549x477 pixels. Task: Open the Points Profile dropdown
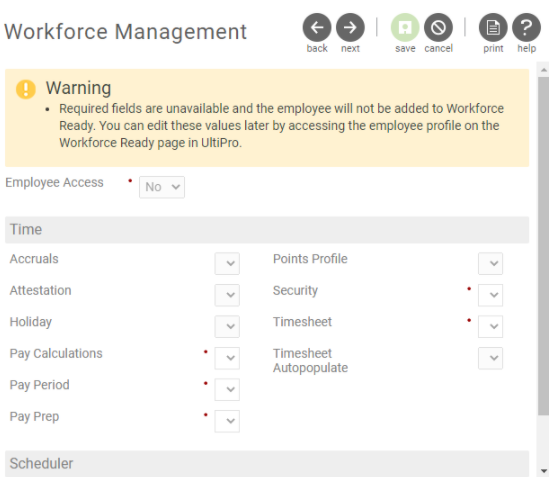click(491, 263)
